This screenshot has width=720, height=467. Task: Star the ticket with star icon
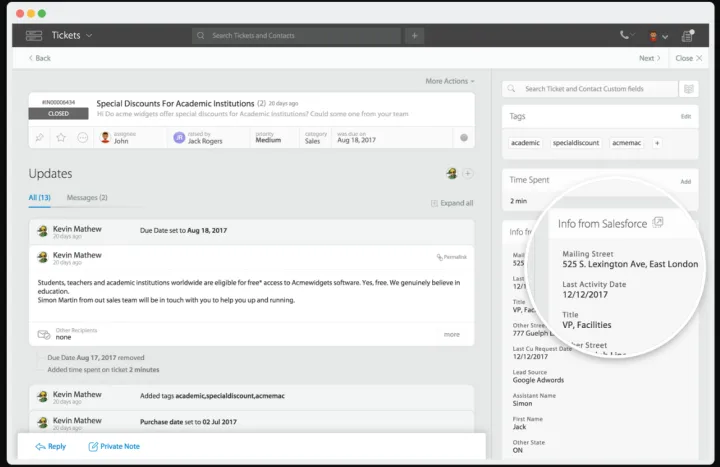click(x=61, y=137)
